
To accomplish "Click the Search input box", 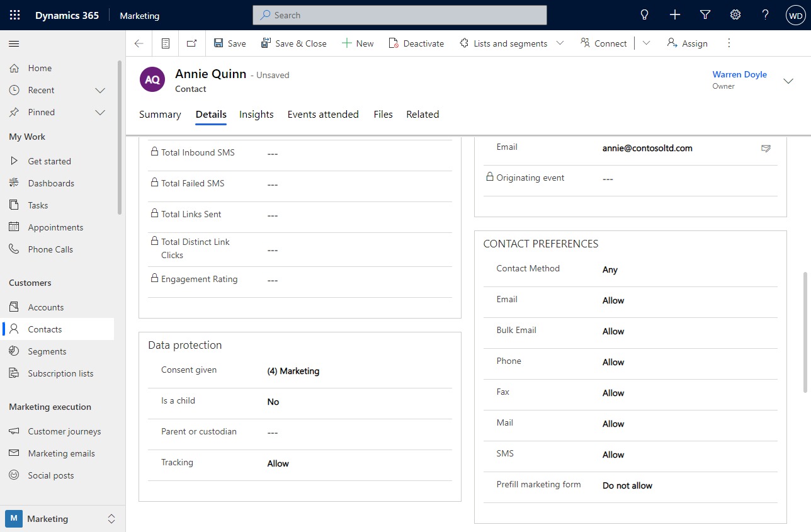I will 399,15.
